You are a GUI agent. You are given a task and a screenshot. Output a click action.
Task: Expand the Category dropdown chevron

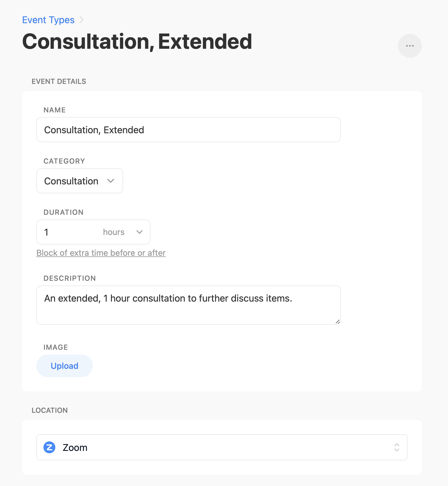111,181
